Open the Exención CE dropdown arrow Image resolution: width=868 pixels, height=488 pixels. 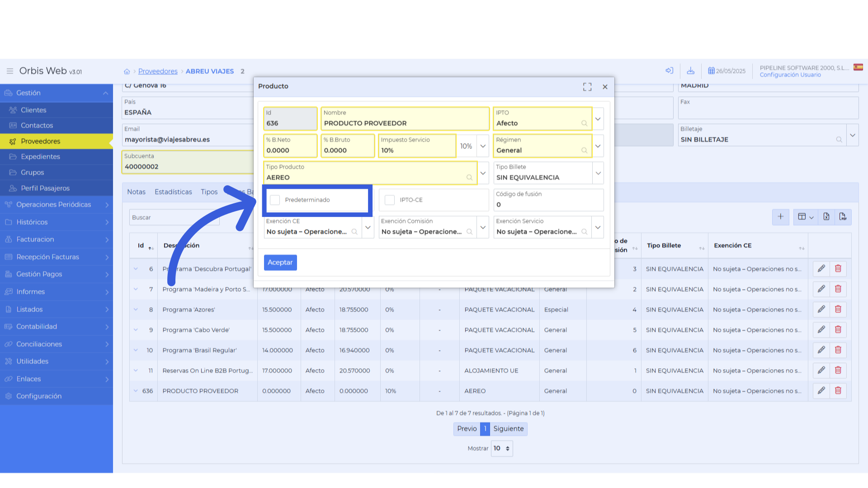(x=368, y=227)
